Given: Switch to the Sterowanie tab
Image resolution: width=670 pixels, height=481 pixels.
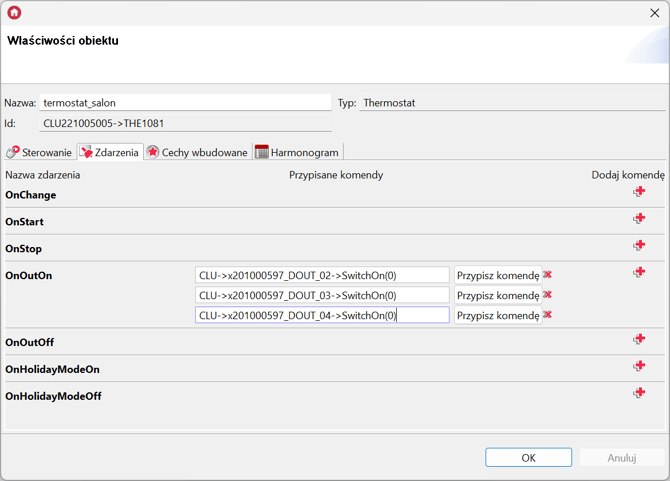Looking at the screenshot, I should coord(39,152).
